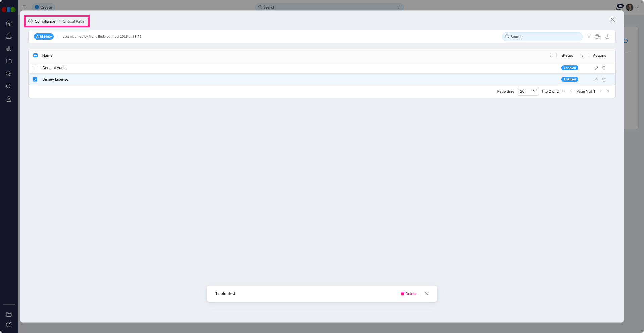Image resolution: width=644 pixels, height=333 pixels.
Task: Delete the Disney License row via trash icon
Action: [604, 80]
